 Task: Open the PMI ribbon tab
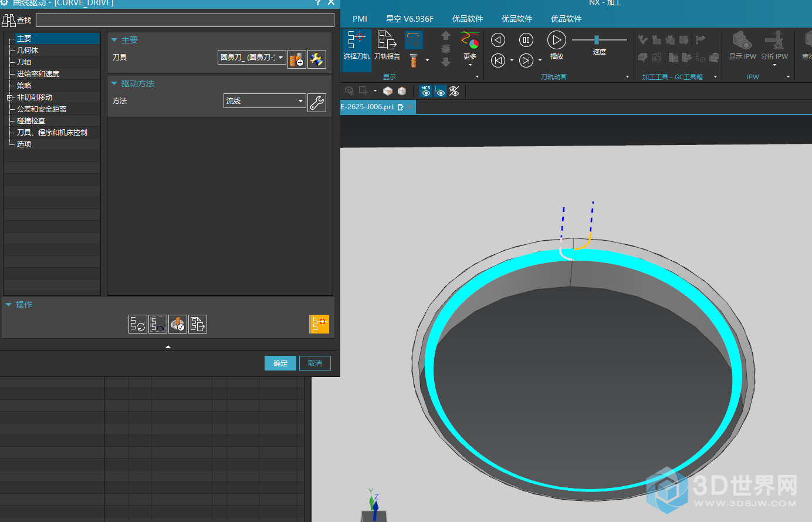tap(360, 19)
